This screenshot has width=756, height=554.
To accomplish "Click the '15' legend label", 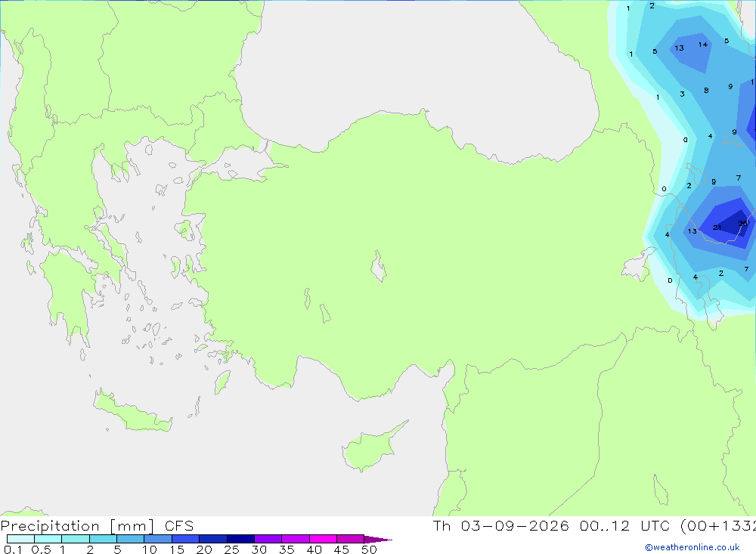I will pos(177,549).
